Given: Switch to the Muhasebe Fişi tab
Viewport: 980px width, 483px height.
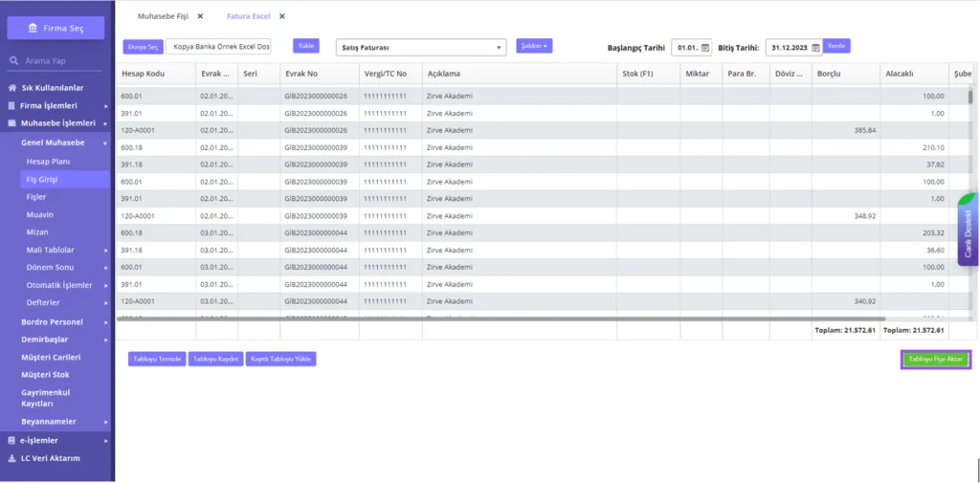Looking at the screenshot, I should pyautogui.click(x=163, y=16).
